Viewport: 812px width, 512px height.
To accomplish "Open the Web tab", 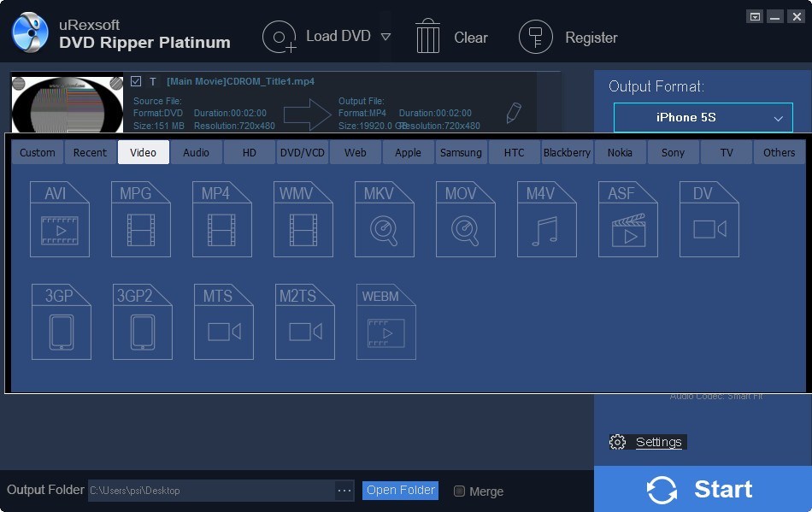I will click(x=356, y=152).
